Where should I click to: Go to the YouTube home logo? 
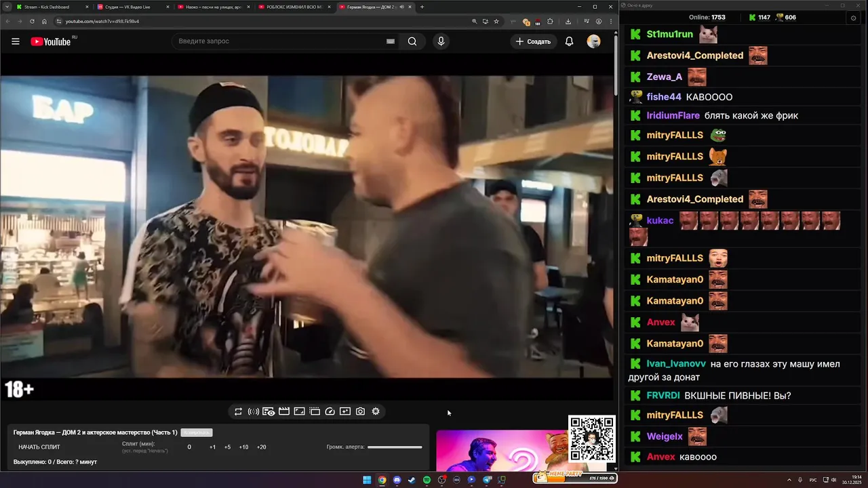click(51, 41)
